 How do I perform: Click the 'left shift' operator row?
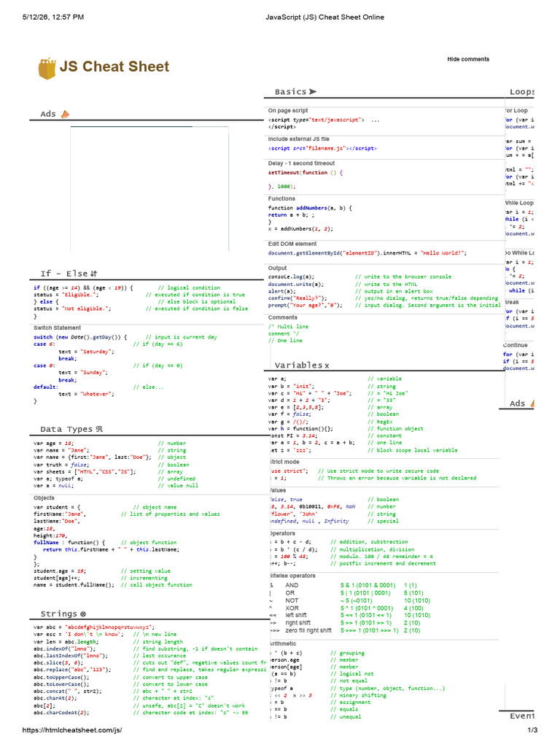click(x=350, y=615)
